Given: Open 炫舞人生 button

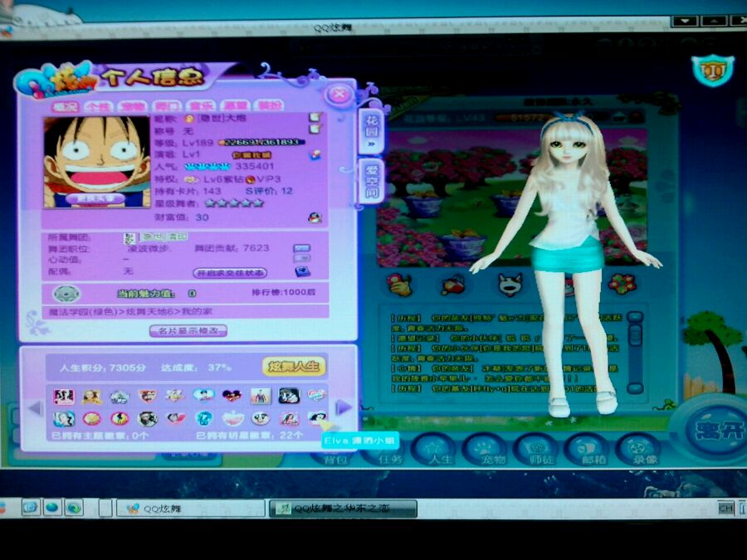Looking at the screenshot, I should [294, 367].
